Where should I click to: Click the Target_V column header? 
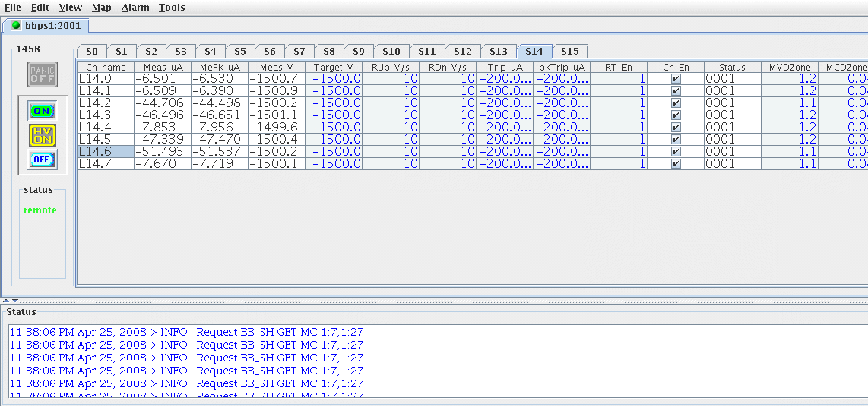tap(334, 67)
